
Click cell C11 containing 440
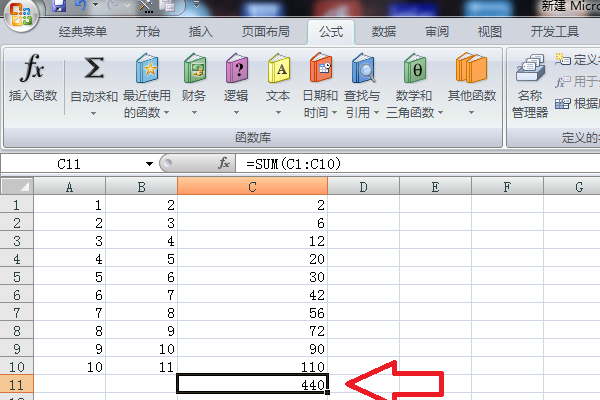tap(253, 384)
